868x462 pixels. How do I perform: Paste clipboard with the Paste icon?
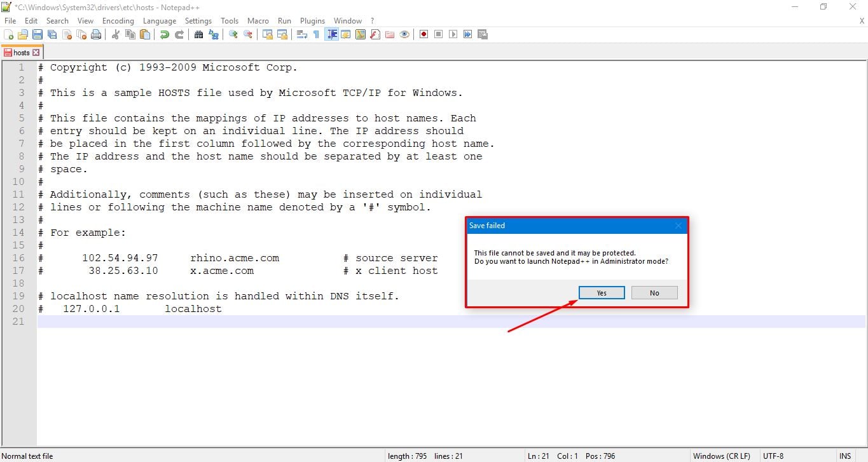click(145, 35)
